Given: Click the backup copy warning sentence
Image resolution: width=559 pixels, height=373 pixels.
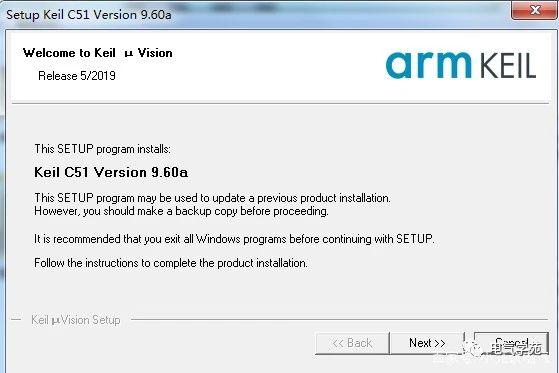Looking at the screenshot, I should tap(181, 211).
